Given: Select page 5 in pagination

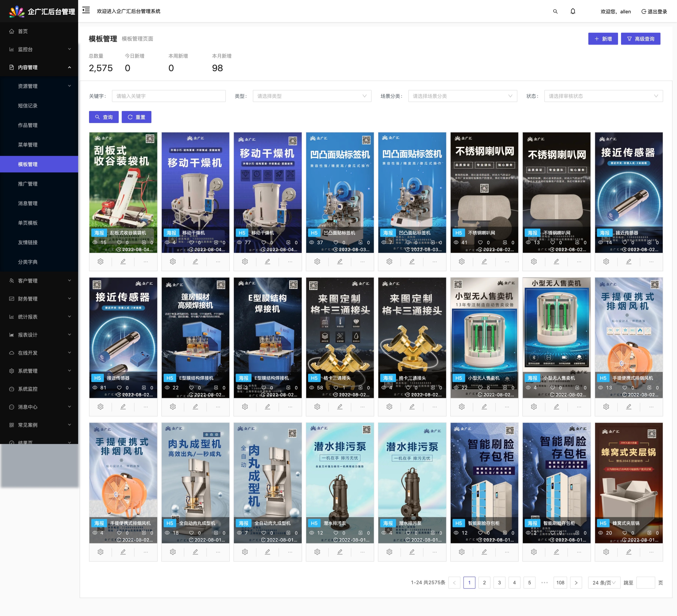Looking at the screenshot, I should (x=530, y=583).
